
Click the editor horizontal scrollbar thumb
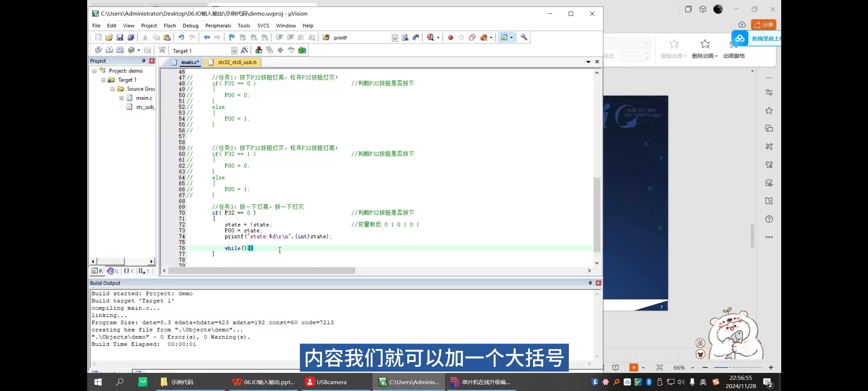(261, 270)
